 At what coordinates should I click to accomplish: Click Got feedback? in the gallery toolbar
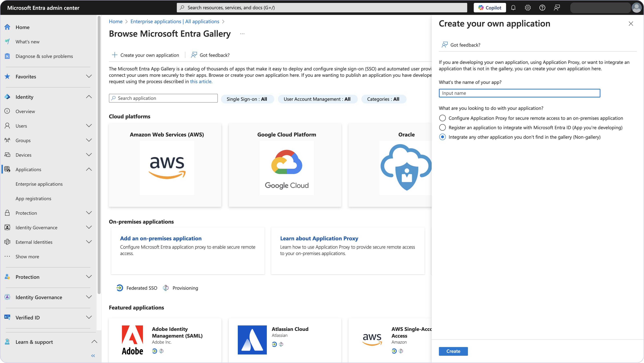(x=210, y=55)
